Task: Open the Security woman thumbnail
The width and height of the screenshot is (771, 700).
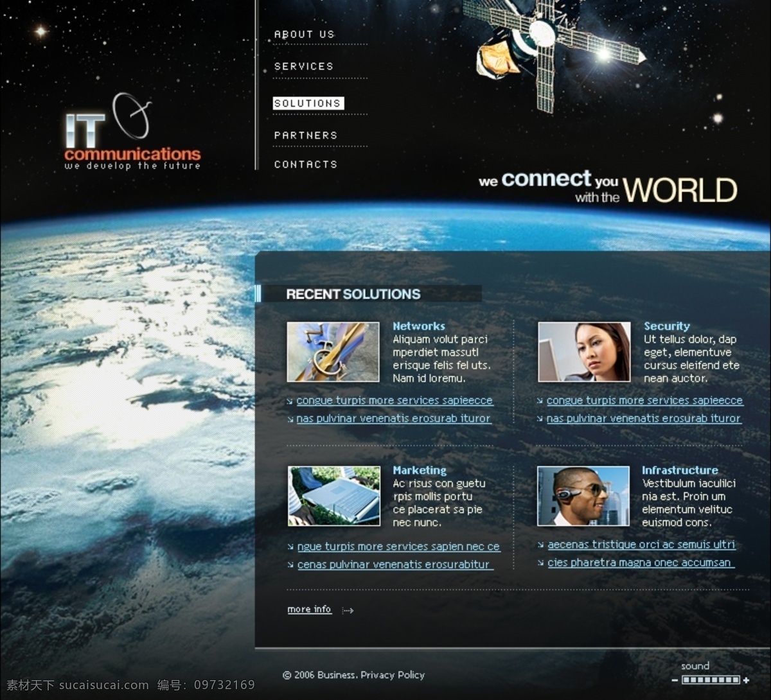Action: 584,352
